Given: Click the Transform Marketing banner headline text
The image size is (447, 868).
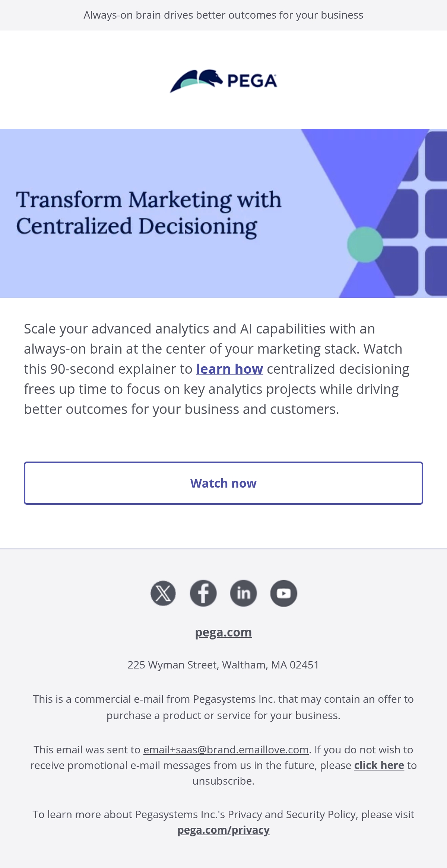Looking at the screenshot, I should click(149, 213).
